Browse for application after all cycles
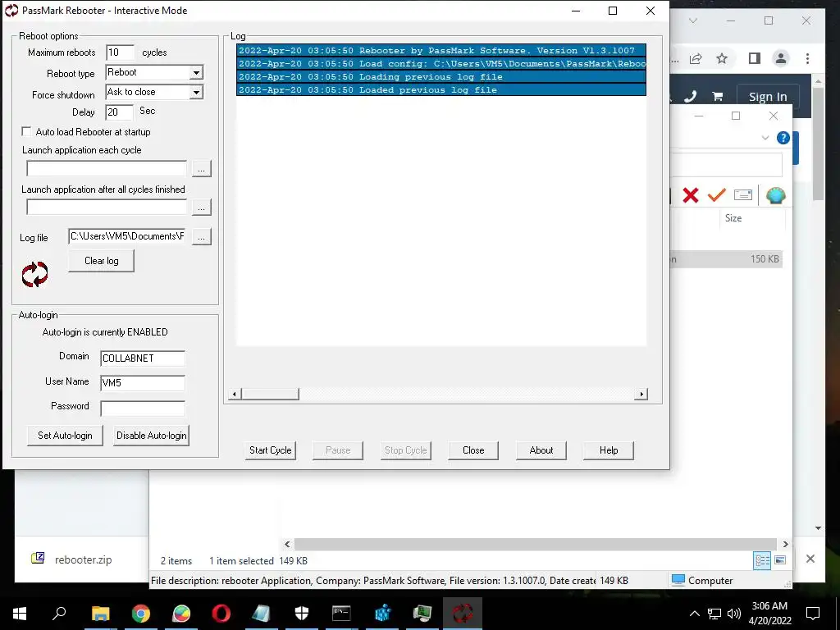 tap(202, 208)
